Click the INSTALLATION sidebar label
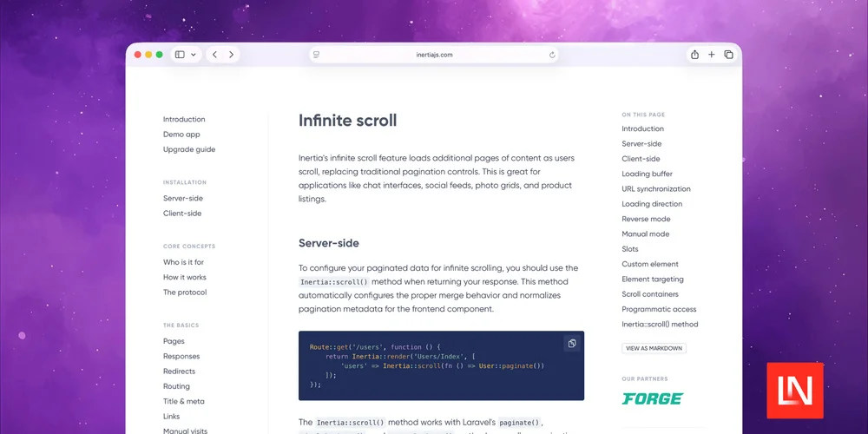Viewport: 868px width, 434px height. pos(185,182)
